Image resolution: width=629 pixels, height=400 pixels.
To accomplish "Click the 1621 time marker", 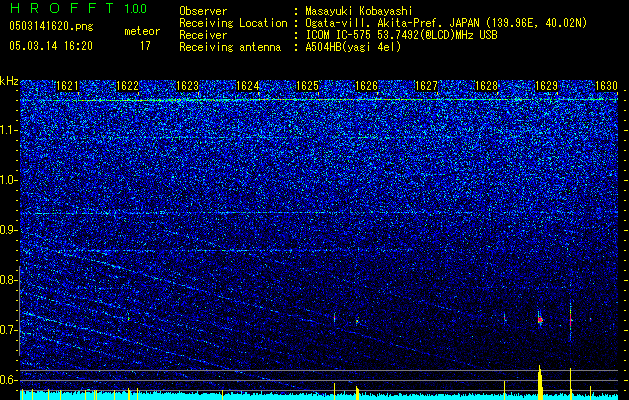I will coord(67,86).
